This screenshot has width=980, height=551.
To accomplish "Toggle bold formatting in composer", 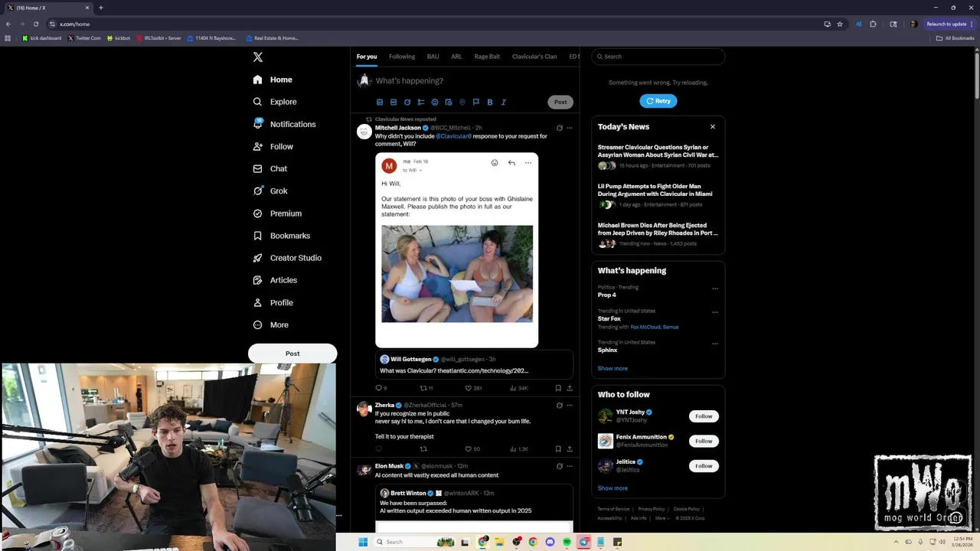I will click(x=490, y=102).
